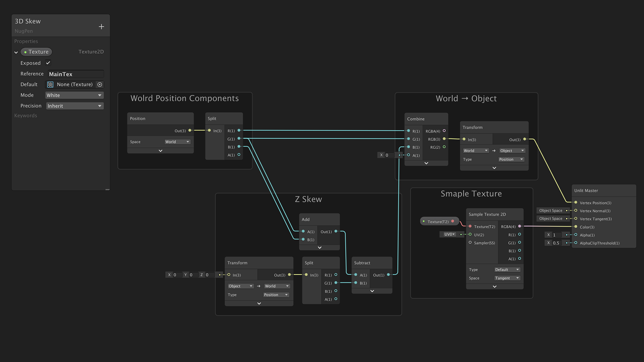Image resolution: width=644 pixels, height=362 pixels.
Task: Expand the Add node chevron
Action: [x=320, y=248]
